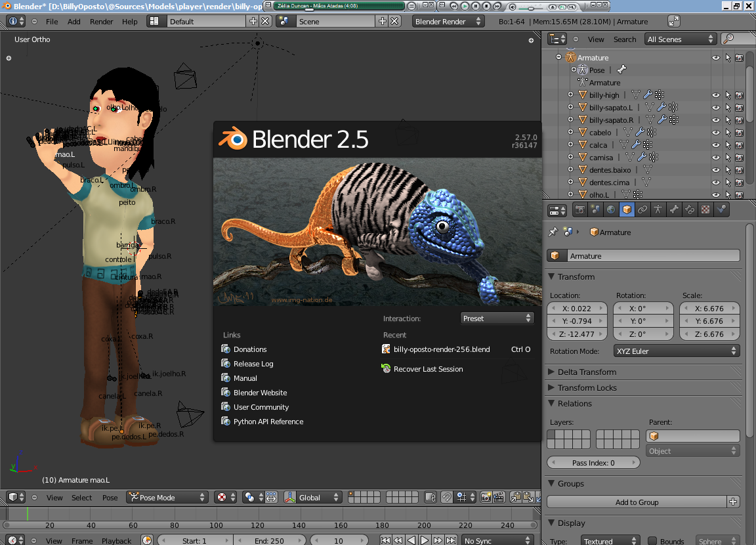Open the Object Constraints tab (chain icon)
Viewport: 756px width, 545px height.
point(642,209)
